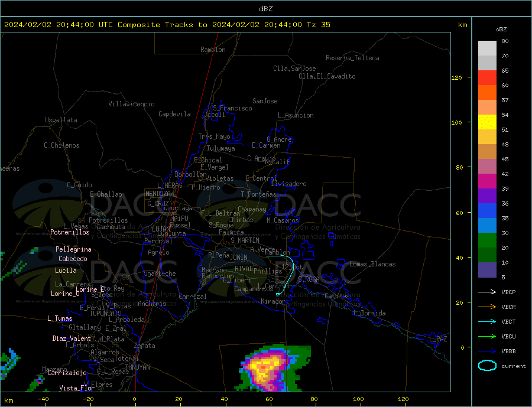The height and width of the screenshot is (407, 532).
Task: Click the Vista_Flor label
Action: [77, 388]
